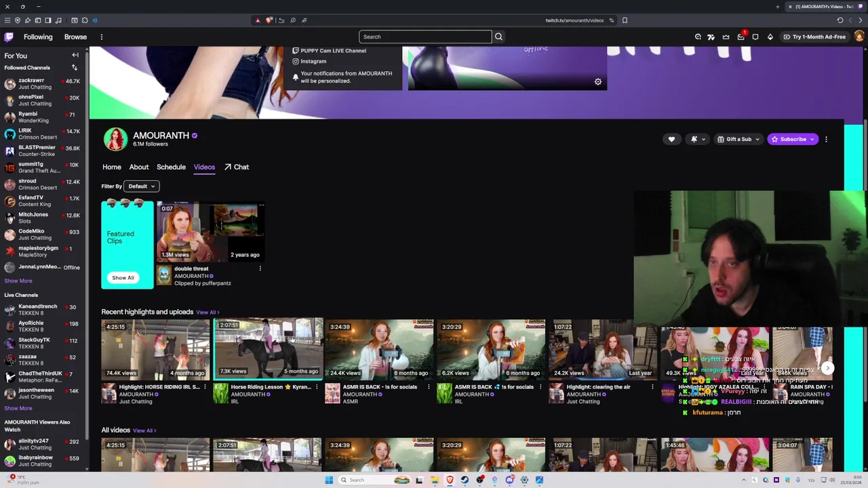The width and height of the screenshot is (868, 488).
Task: Open the Filter By Default dropdown
Action: click(142, 186)
